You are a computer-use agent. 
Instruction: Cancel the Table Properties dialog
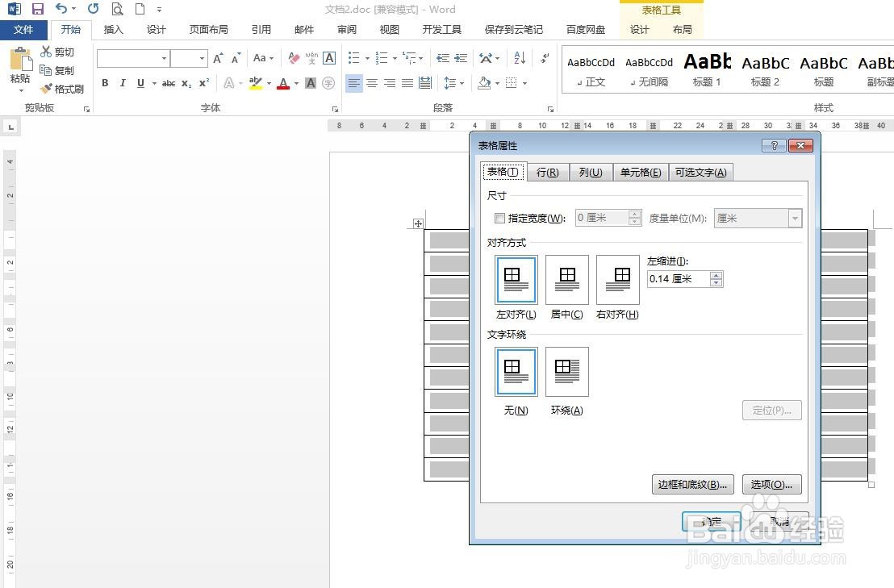pos(779,521)
